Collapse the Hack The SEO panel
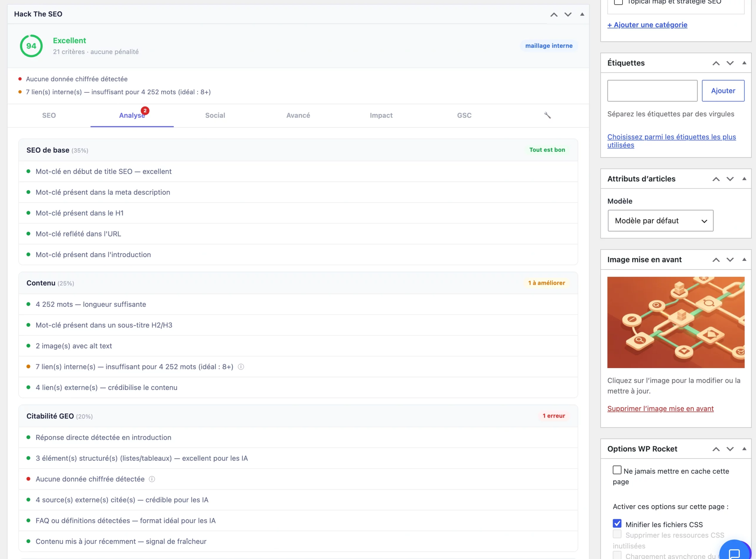Image resolution: width=756 pixels, height=559 pixels. (582, 14)
